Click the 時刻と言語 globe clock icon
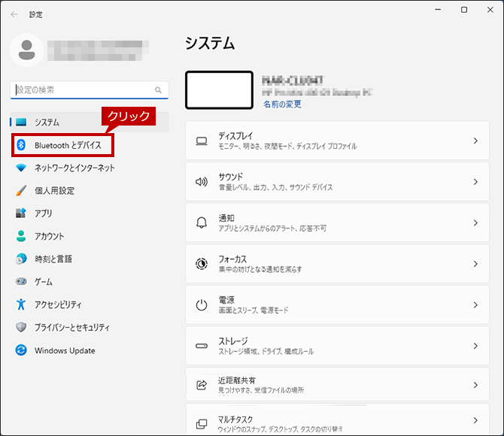 point(21,259)
